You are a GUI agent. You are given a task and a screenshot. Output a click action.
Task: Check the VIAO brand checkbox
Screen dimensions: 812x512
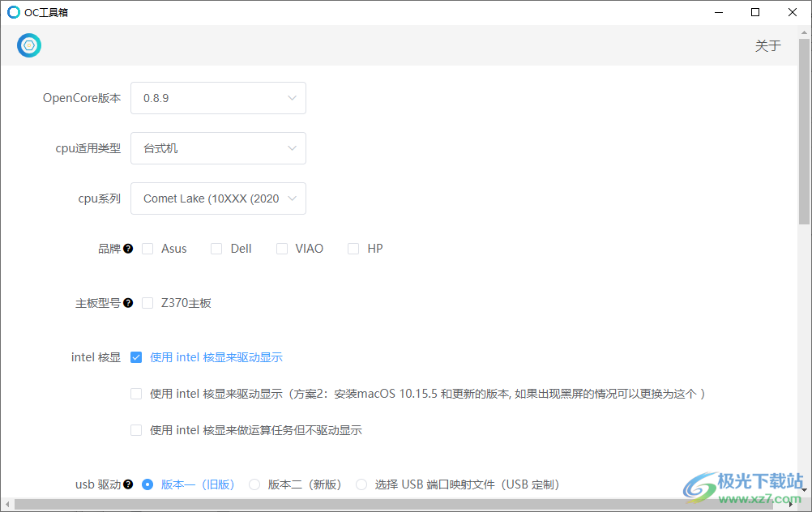(282, 249)
